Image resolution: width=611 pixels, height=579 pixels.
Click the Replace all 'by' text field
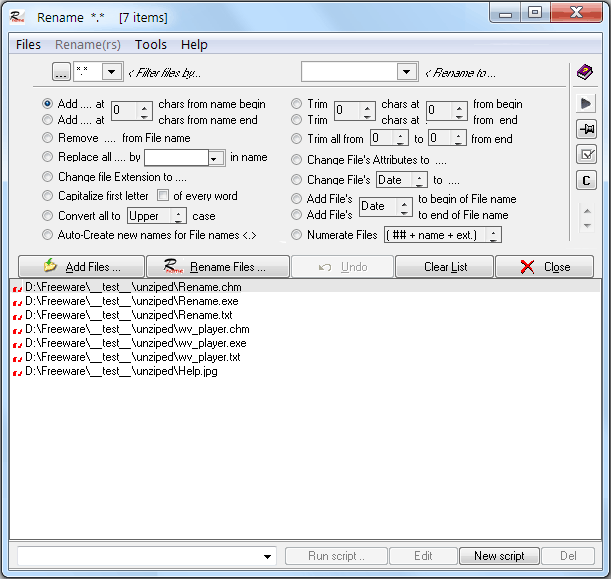tap(176, 158)
